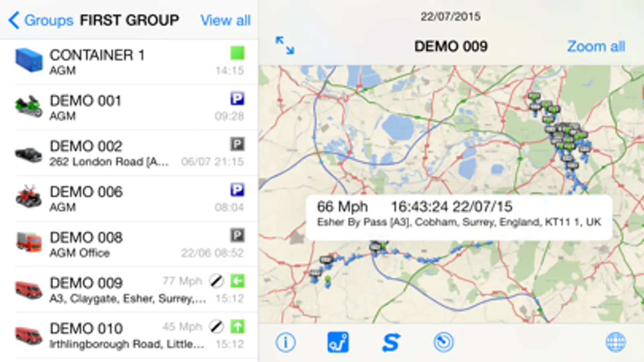Select DEMO 002 black car icon

(28, 154)
